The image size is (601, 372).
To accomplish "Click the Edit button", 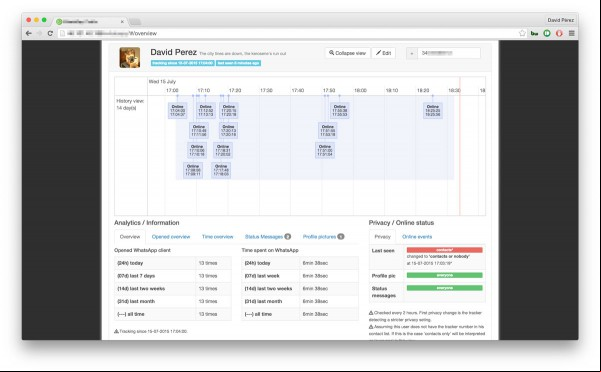I will (383, 53).
